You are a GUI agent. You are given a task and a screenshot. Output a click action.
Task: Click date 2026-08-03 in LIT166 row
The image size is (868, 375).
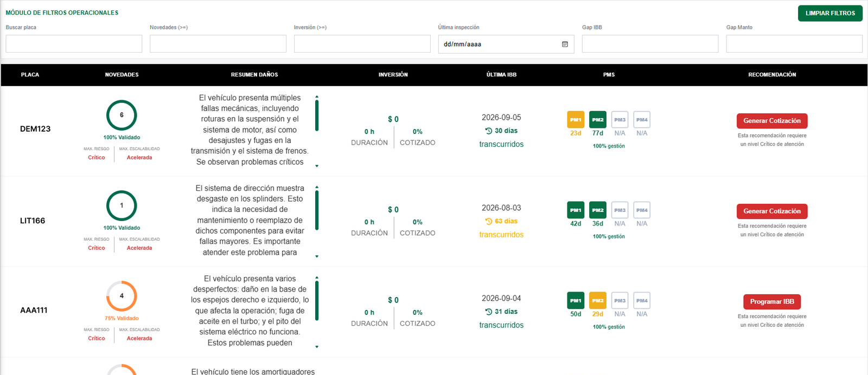[x=501, y=208]
